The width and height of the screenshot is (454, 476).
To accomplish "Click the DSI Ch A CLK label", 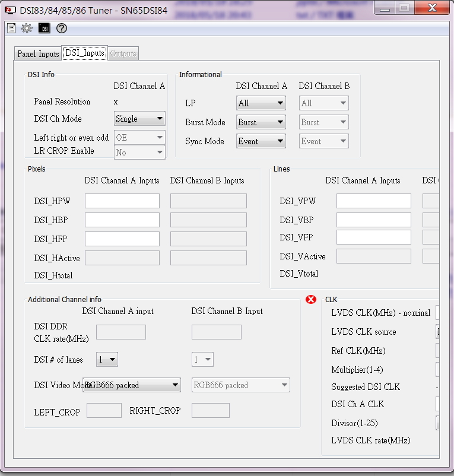I will point(357,404).
